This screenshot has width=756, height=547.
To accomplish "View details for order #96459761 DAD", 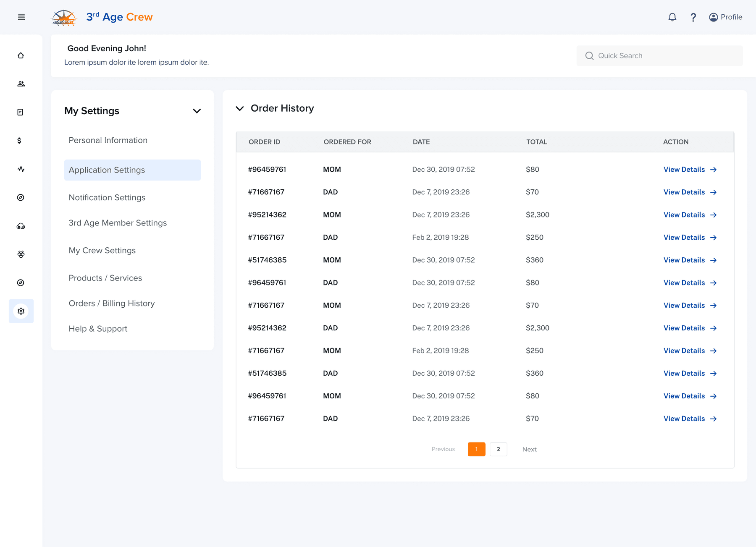I will point(690,283).
